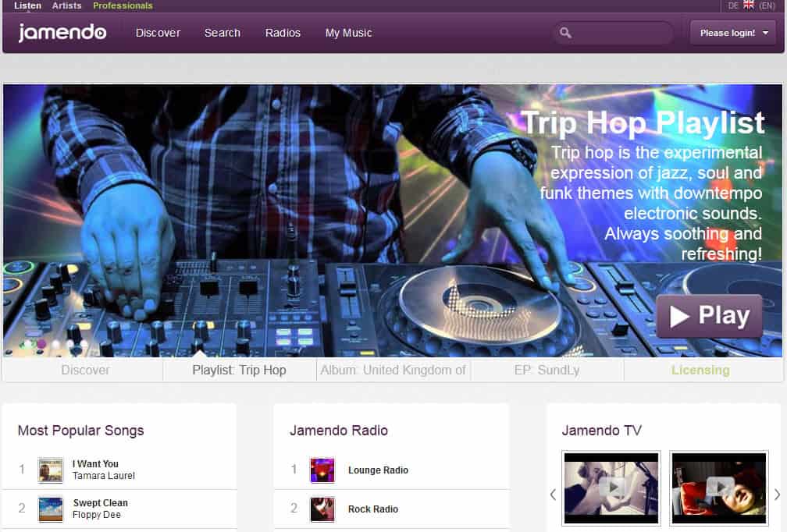Click the Most Popular Songs heading
The image size is (787, 532).
[x=81, y=431]
